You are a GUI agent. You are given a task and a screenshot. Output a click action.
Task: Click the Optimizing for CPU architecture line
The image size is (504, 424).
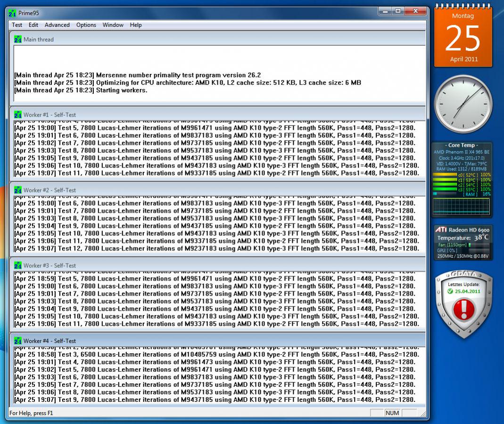point(188,83)
